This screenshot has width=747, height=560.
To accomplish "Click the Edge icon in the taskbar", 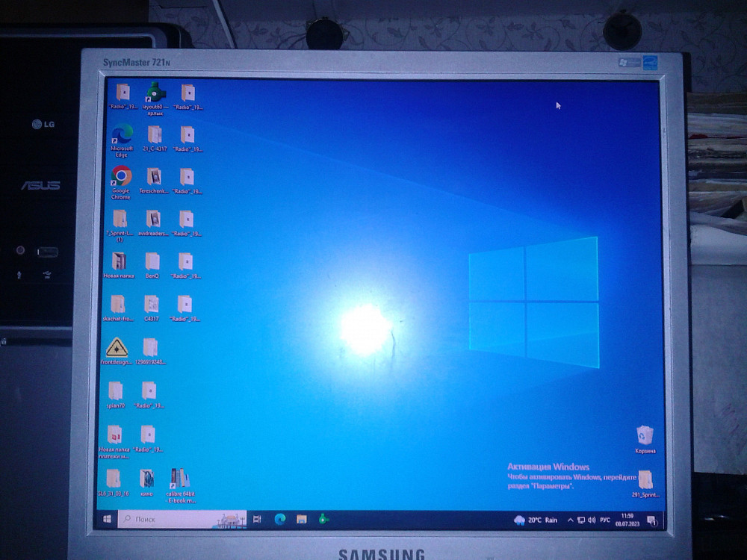I will point(280,519).
